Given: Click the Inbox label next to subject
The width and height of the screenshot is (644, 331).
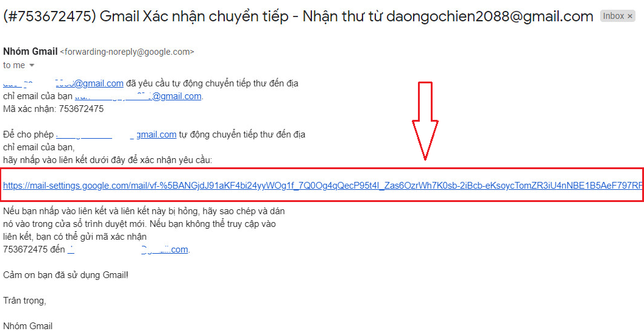Looking at the screenshot, I should [x=613, y=16].
